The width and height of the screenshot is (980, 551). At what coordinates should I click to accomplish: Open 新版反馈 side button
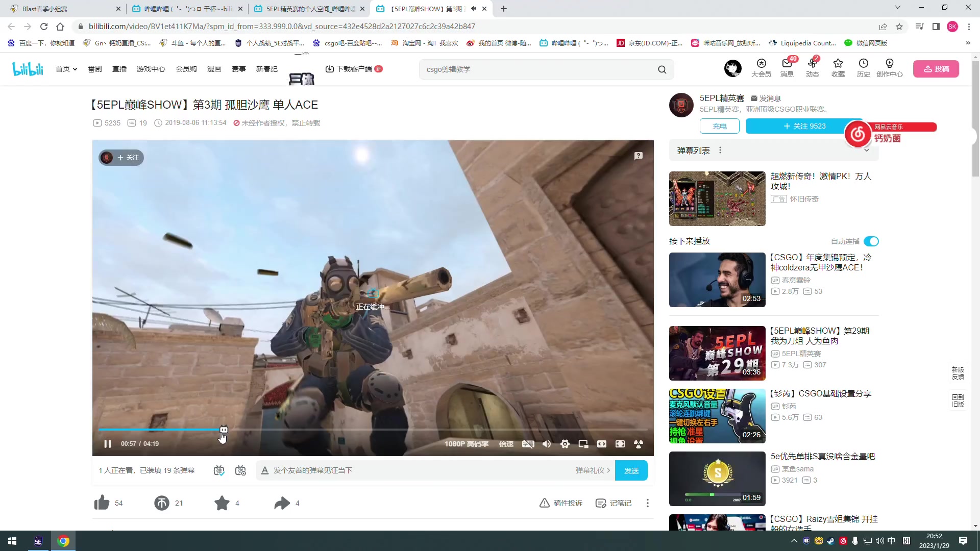(958, 373)
